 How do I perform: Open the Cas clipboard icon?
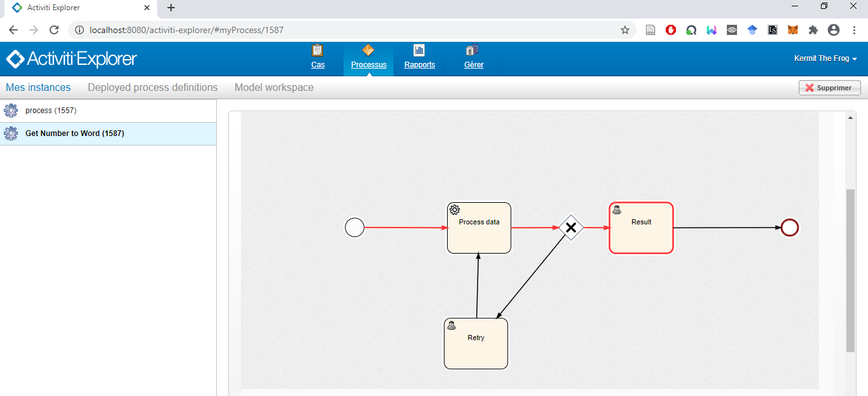[317, 51]
